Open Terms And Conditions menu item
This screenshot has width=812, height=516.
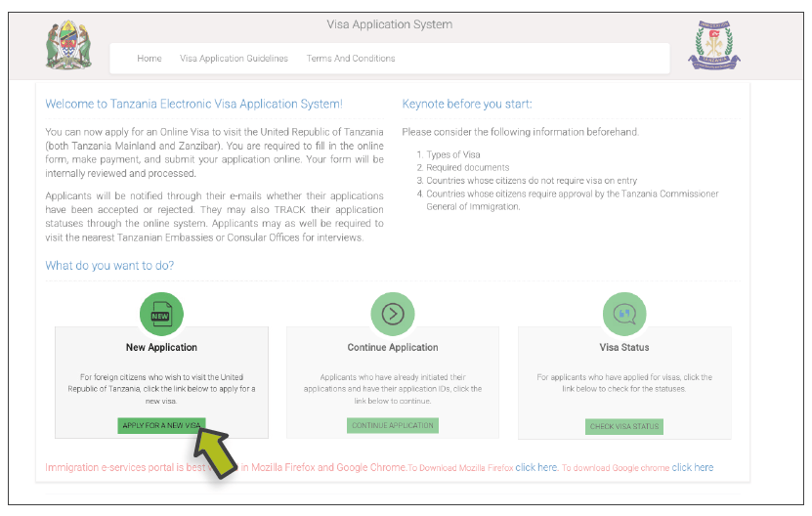[351, 59]
